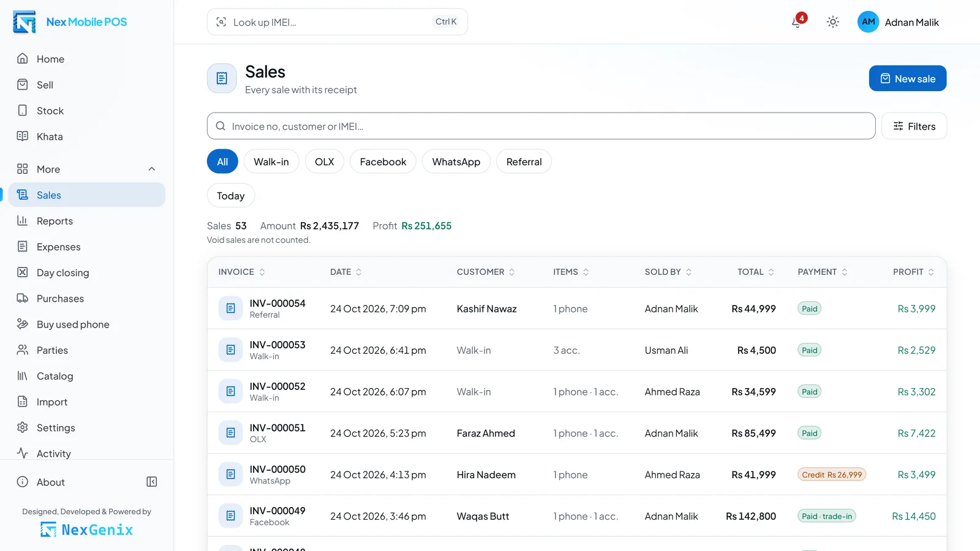980x551 pixels.
Task: Sort table by Profit column
Action: pyautogui.click(x=914, y=272)
